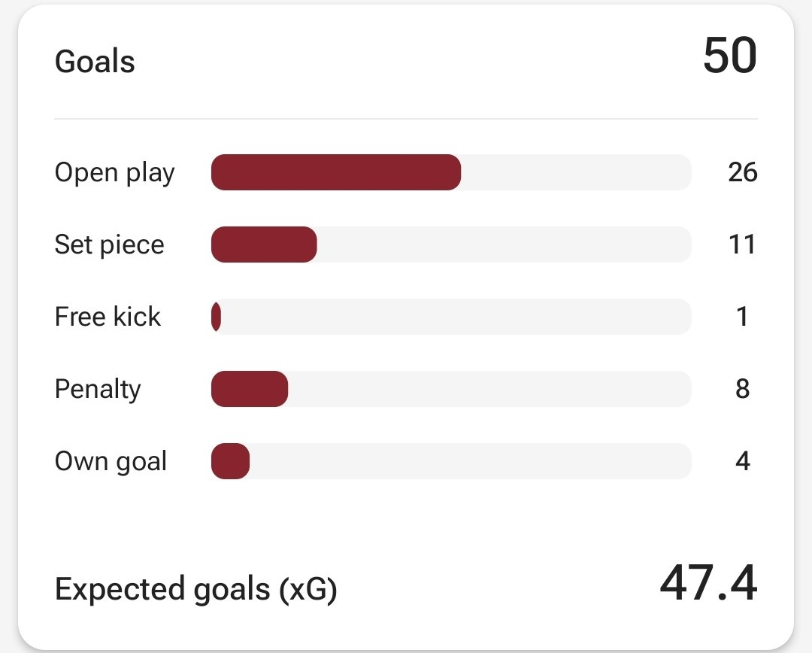This screenshot has height=653, width=812.
Task: Click the Own goal value 4
Action: click(x=742, y=461)
